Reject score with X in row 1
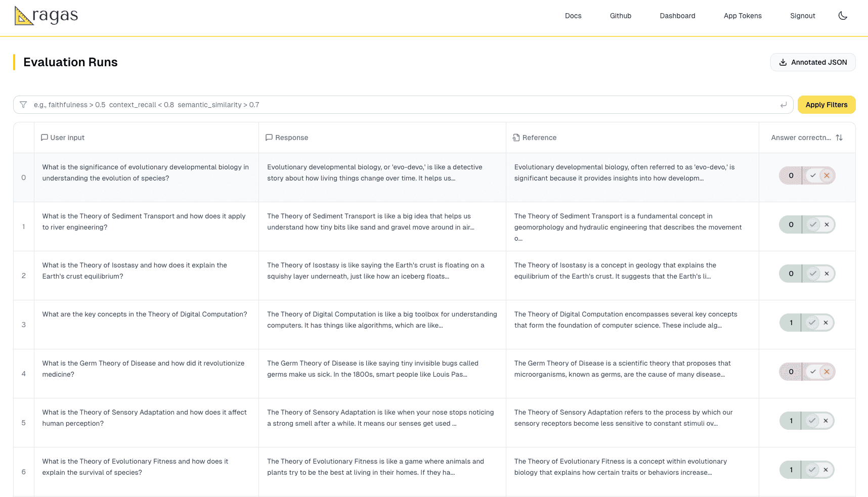 point(827,224)
